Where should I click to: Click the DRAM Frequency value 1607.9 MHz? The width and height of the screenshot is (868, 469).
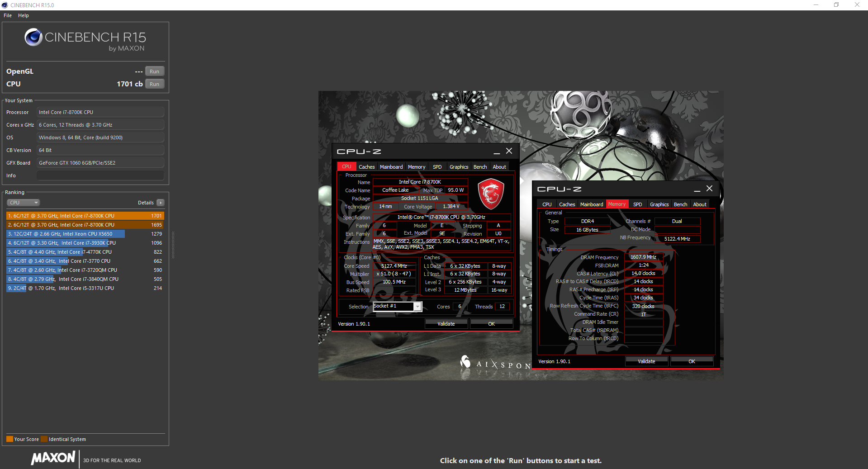pos(643,257)
